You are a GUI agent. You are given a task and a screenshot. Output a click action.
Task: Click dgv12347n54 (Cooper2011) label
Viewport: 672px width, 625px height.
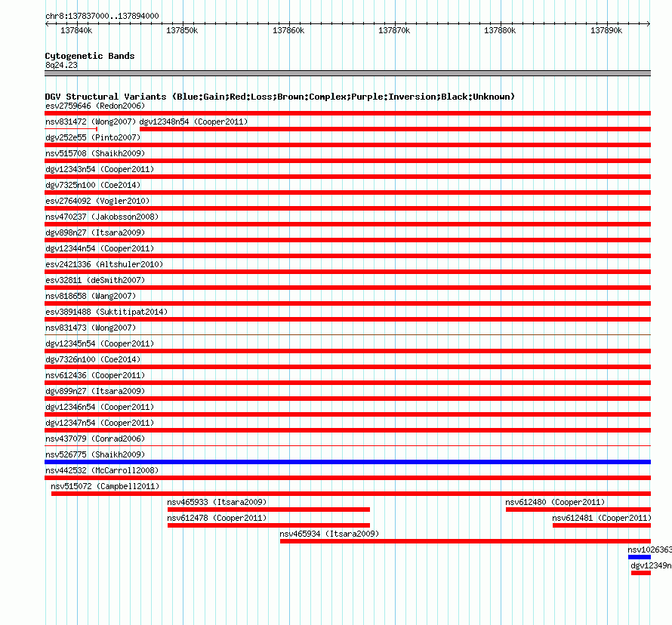[100, 423]
